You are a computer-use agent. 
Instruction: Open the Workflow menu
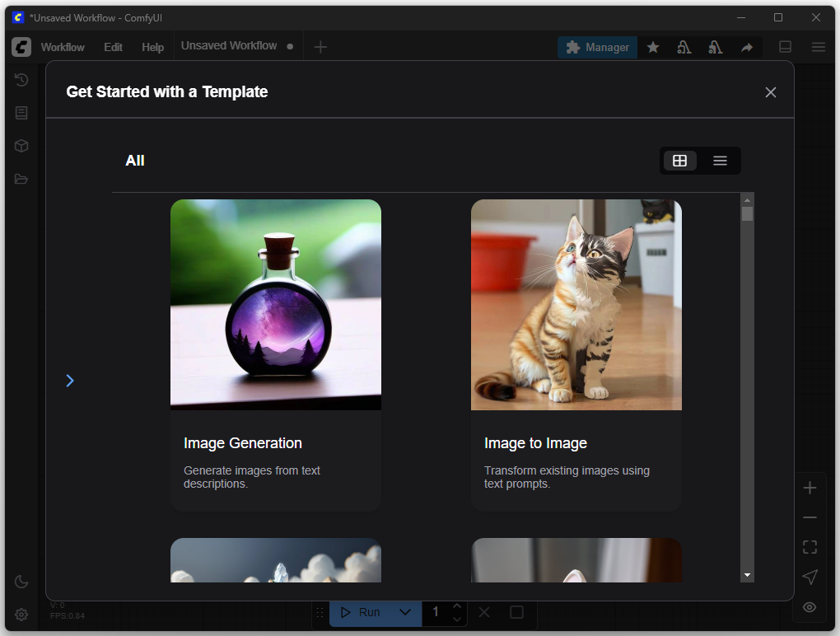point(63,48)
